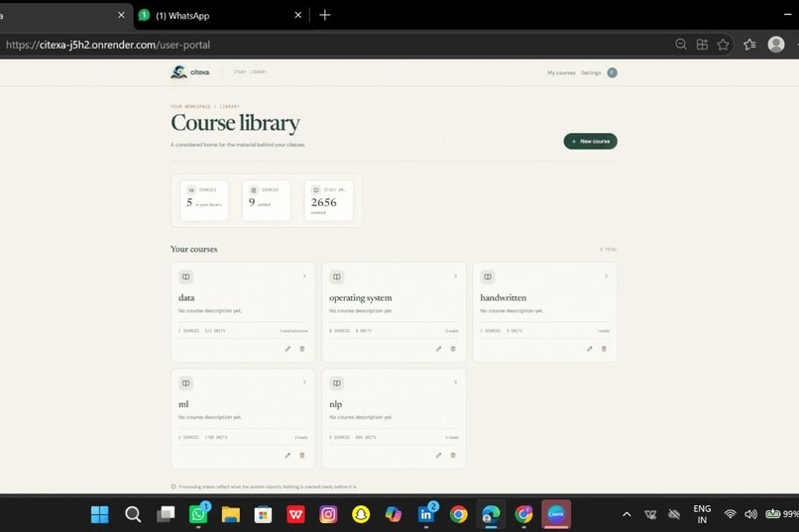Open LinkedIn from the taskbar
The image size is (799, 532).
tap(426, 514)
